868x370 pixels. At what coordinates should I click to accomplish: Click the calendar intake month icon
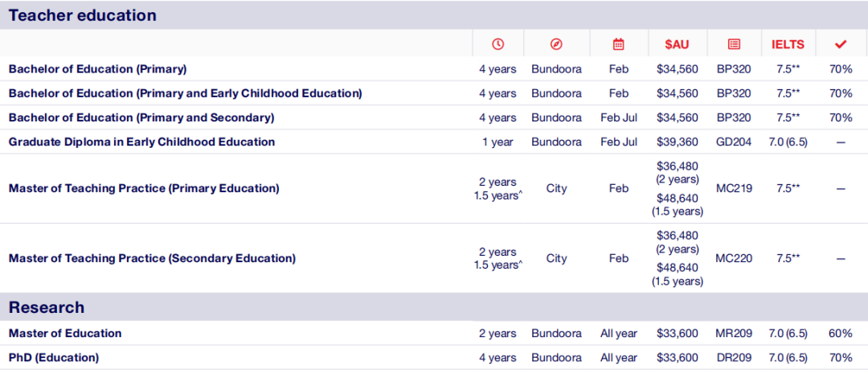pos(618,44)
